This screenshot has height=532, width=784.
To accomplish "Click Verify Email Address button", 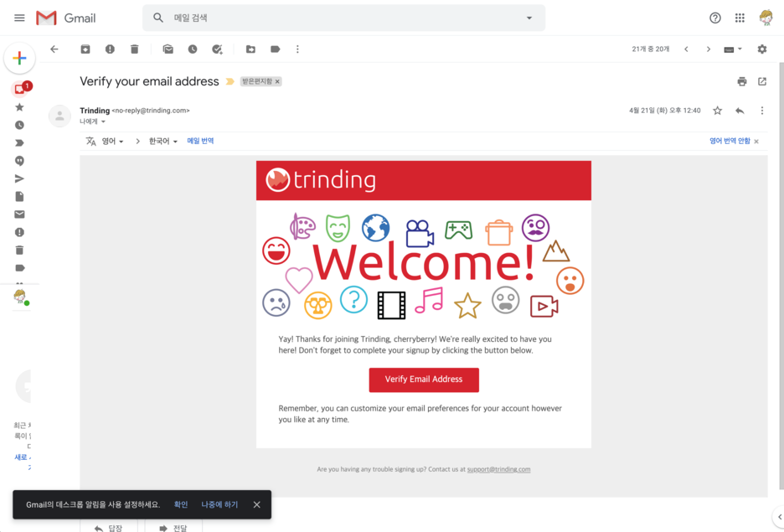I will 424,380.
